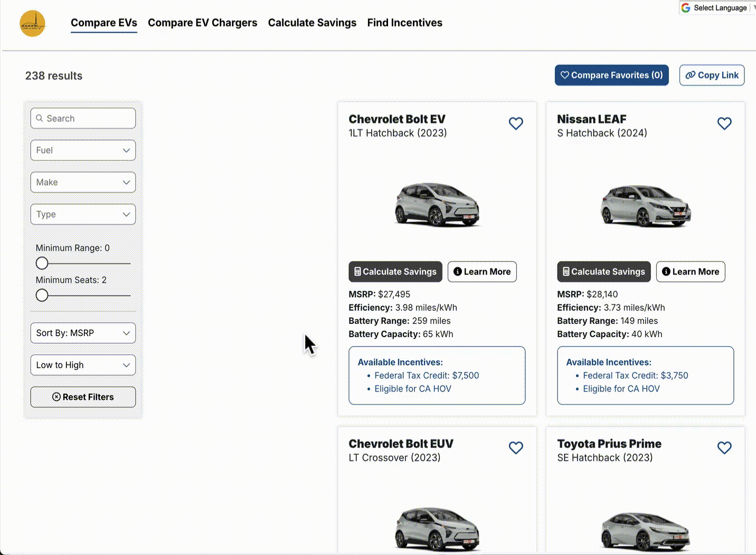Click the Chevrolet Bolt EUV car image
Image resolution: width=756 pixels, height=555 pixels.
point(437,529)
